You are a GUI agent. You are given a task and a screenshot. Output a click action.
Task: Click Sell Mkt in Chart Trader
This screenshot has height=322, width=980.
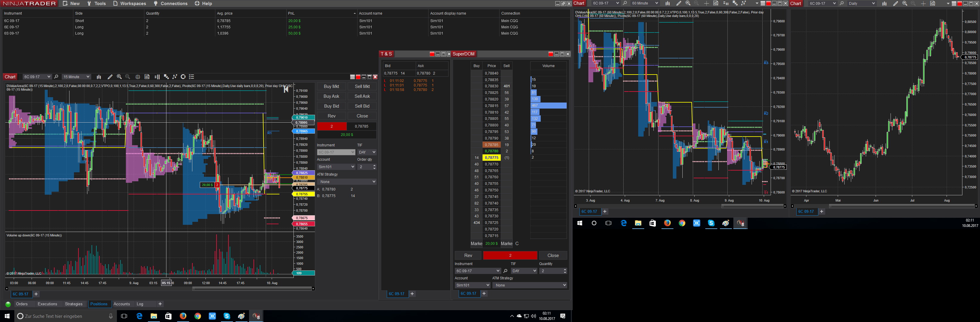[x=362, y=87]
